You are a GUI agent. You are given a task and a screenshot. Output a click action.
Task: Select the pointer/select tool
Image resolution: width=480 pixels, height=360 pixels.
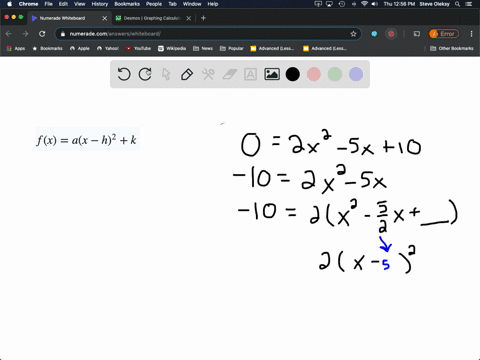[166, 74]
